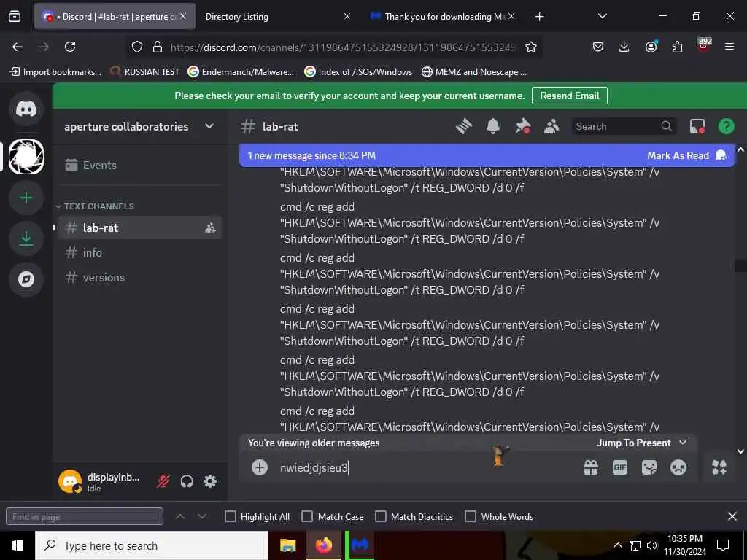This screenshot has width=747, height=560.
Task: Toggle headphones deafen in user panel
Action: (187, 481)
